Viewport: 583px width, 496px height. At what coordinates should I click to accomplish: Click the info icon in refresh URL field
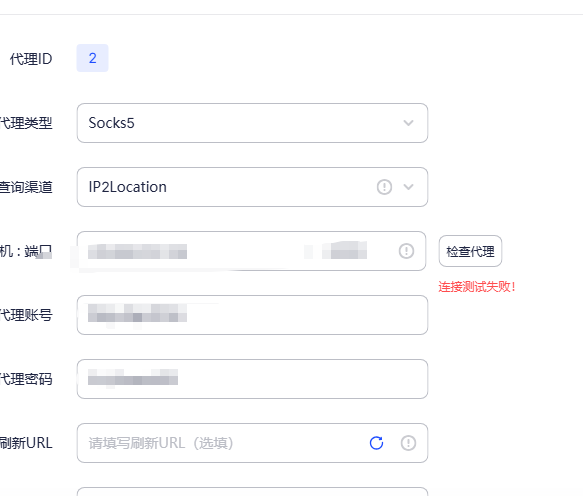(408, 443)
